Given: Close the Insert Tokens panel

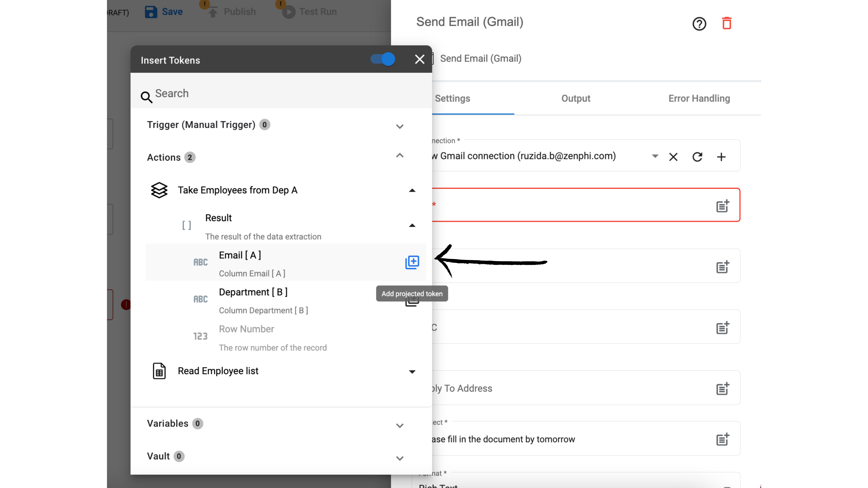Looking at the screenshot, I should coord(420,59).
